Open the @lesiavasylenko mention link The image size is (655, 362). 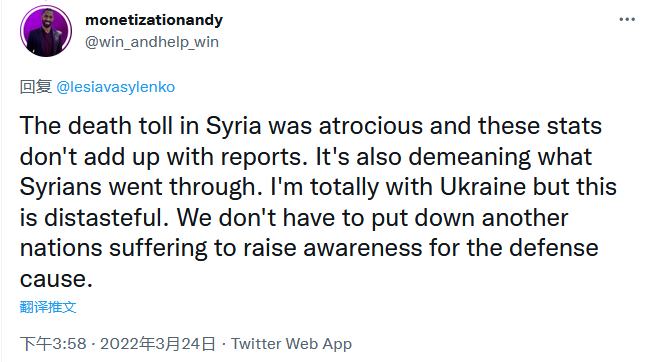tap(115, 87)
